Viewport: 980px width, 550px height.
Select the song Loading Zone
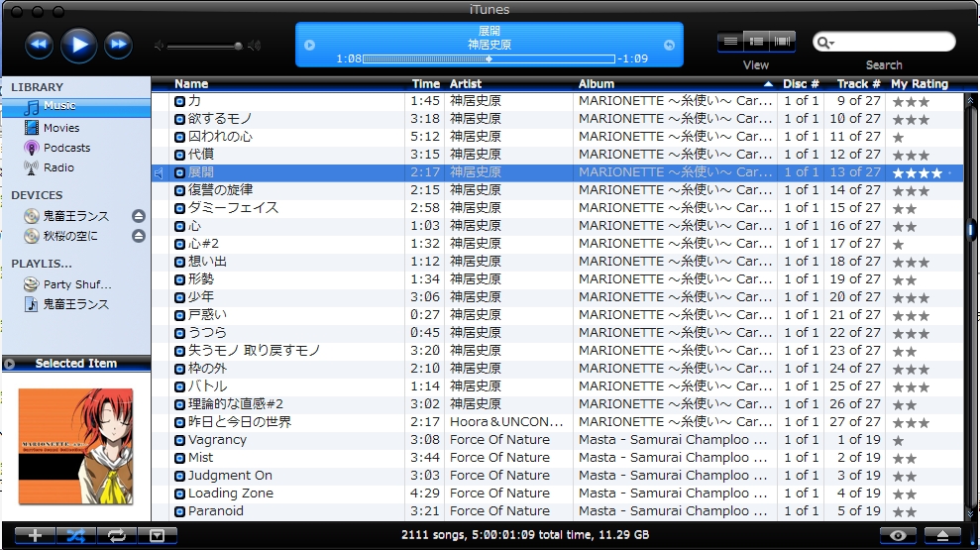point(231,494)
